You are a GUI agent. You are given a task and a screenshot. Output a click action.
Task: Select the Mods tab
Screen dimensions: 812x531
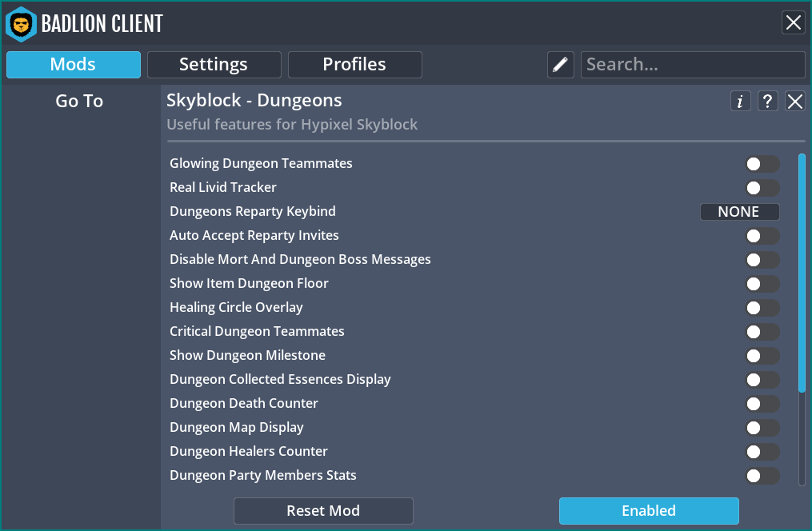point(74,65)
